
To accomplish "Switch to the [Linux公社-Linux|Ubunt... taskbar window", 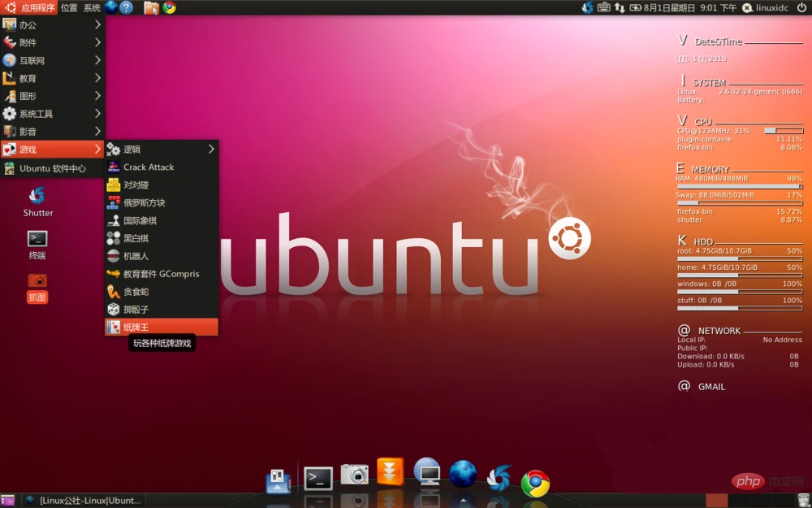I will tap(84, 500).
